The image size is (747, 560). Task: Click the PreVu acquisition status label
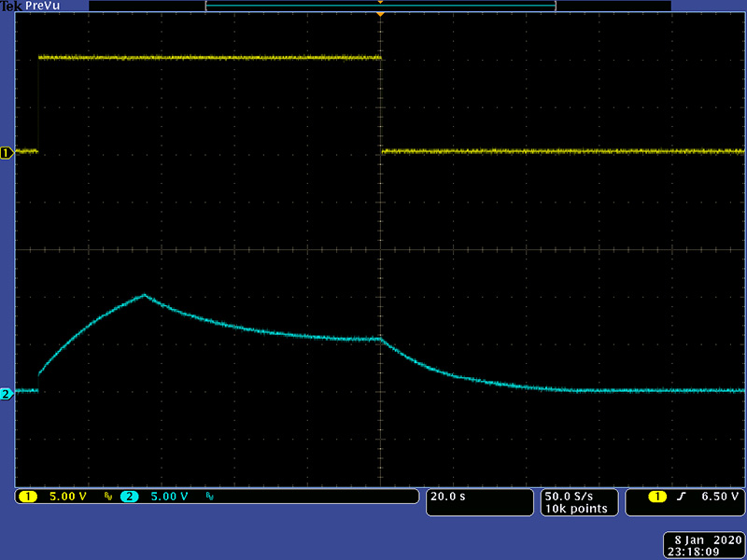click(x=42, y=6)
